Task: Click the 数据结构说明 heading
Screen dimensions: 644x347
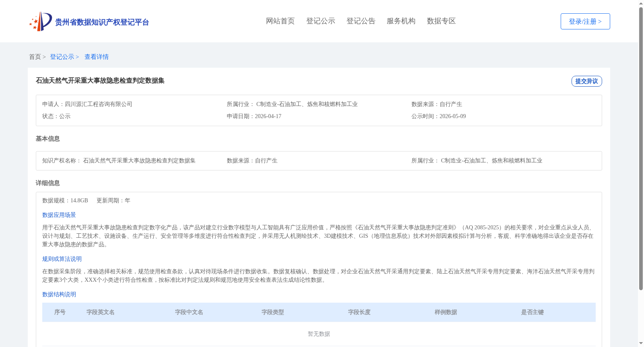Action: pos(59,295)
